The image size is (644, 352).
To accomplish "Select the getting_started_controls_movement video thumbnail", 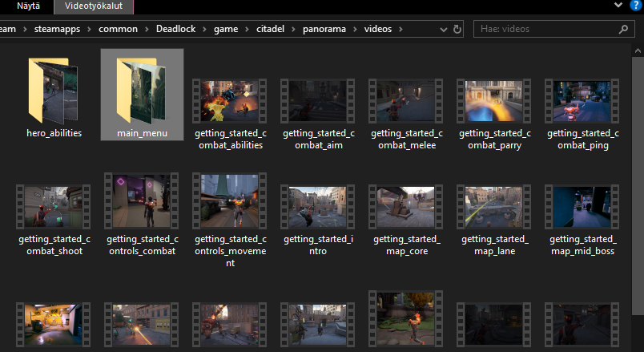I will (x=230, y=200).
